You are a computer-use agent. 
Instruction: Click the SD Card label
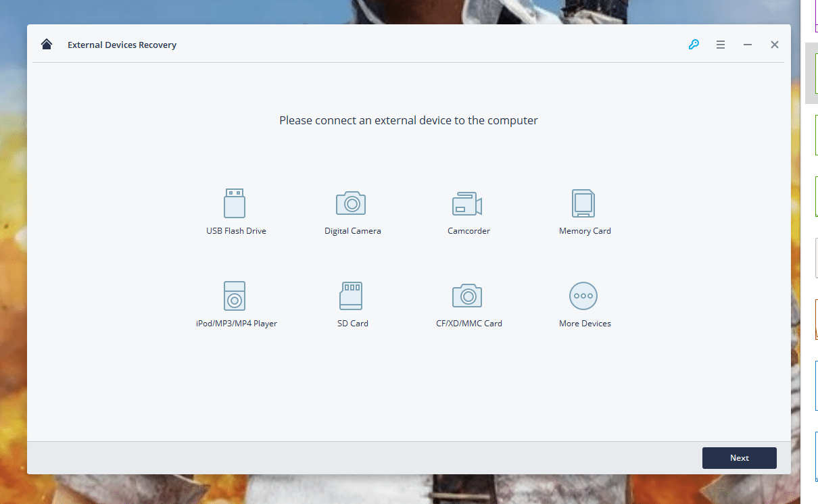click(x=353, y=324)
